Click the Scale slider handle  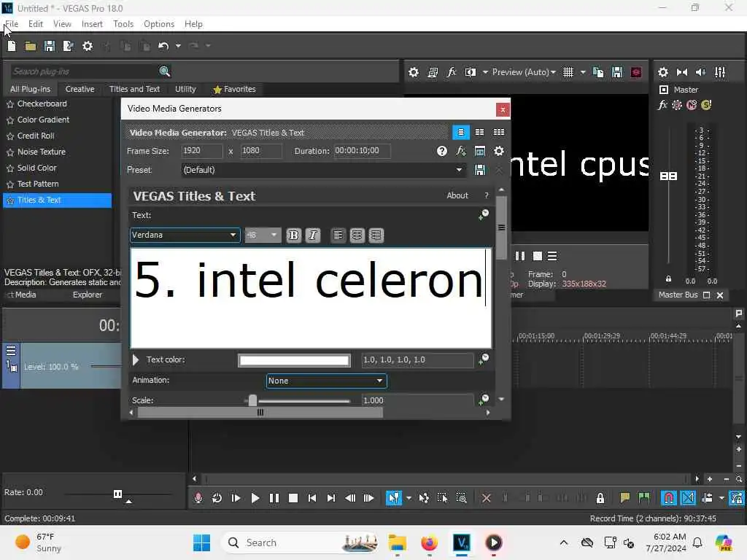(252, 400)
